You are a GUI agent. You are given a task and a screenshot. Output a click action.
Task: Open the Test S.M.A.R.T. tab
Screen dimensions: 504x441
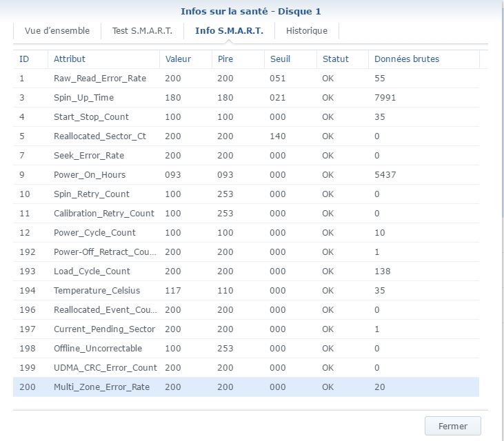(x=142, y=31)
